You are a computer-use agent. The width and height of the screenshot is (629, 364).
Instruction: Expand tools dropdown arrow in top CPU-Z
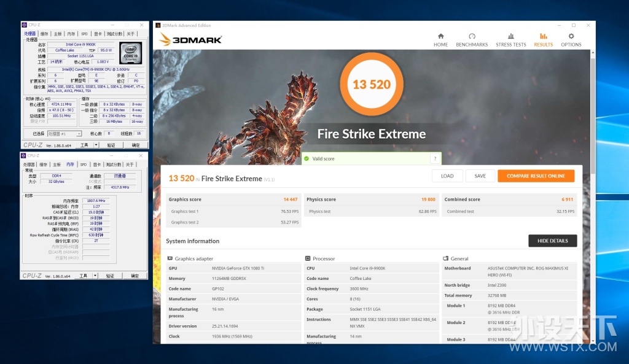pos(96,145)
